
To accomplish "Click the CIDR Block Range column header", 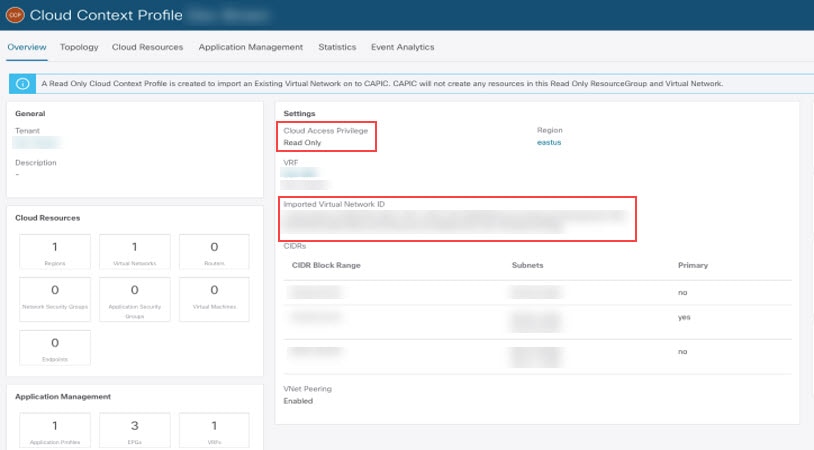I will 326,265.
